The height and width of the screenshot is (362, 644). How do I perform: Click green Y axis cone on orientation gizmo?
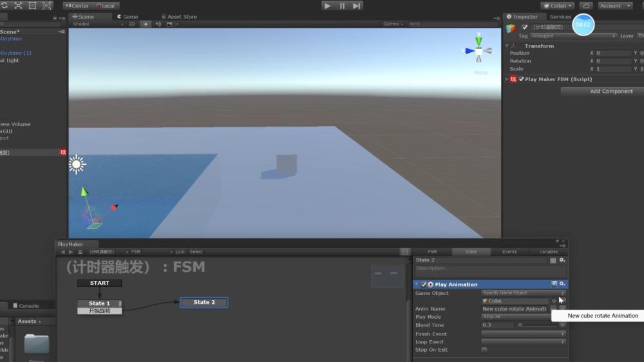click(478, 41)
